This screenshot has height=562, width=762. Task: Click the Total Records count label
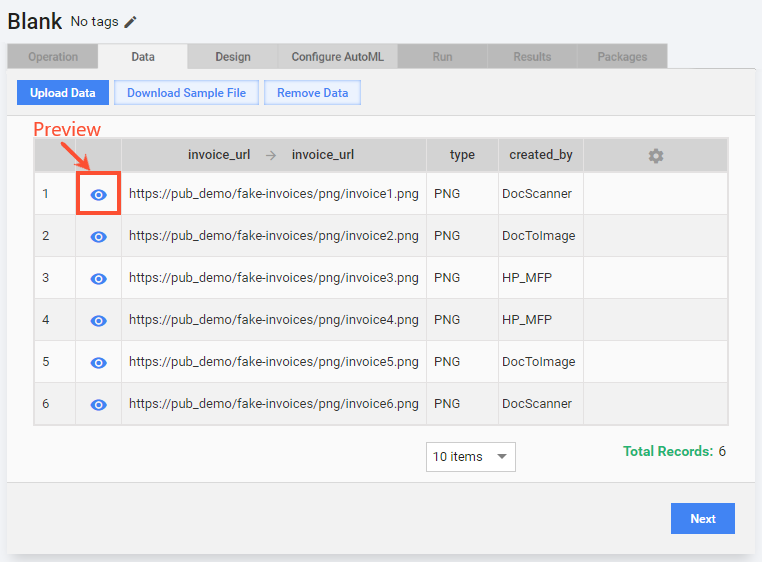675,451
